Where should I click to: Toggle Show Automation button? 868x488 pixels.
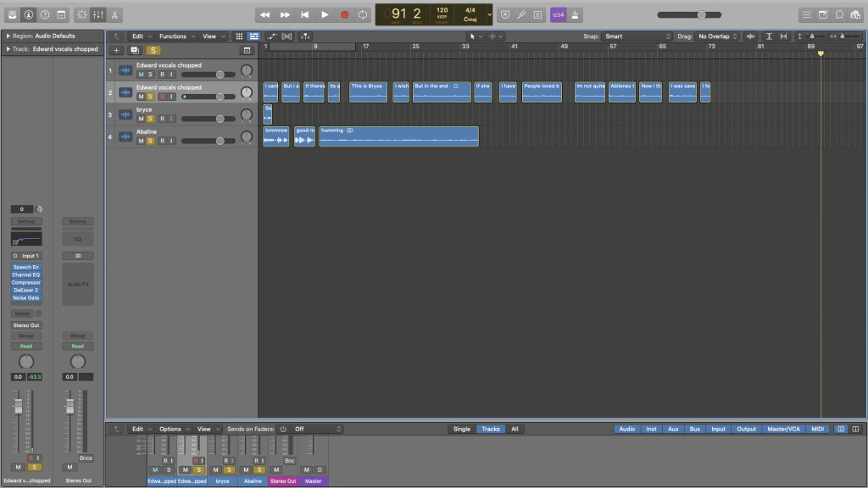click(272, 36)
